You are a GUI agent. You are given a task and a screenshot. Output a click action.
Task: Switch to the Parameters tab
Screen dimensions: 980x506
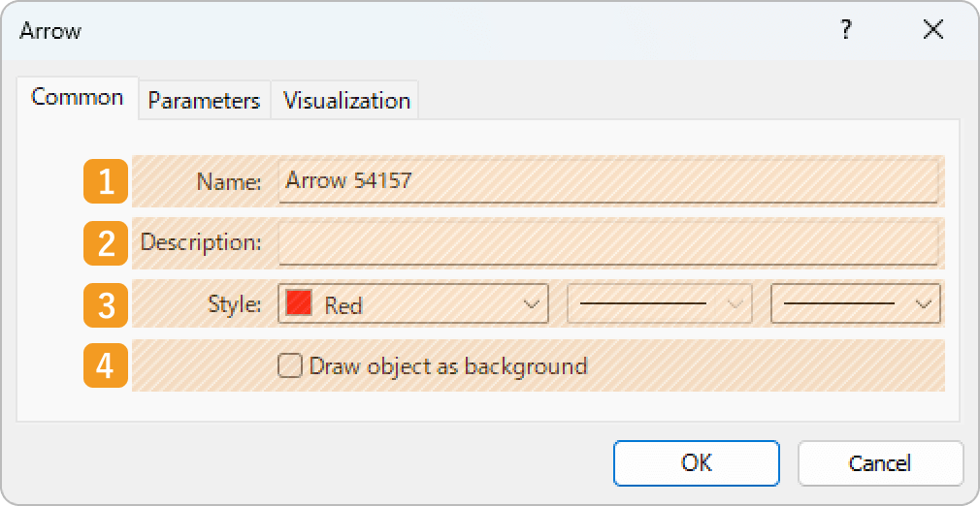tap(204, 101)
